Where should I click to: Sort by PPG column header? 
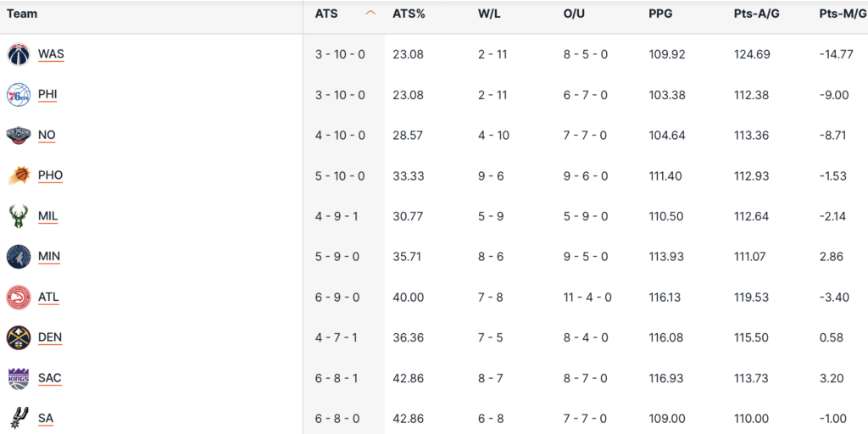pyautogui.click(x=662, y=14)
